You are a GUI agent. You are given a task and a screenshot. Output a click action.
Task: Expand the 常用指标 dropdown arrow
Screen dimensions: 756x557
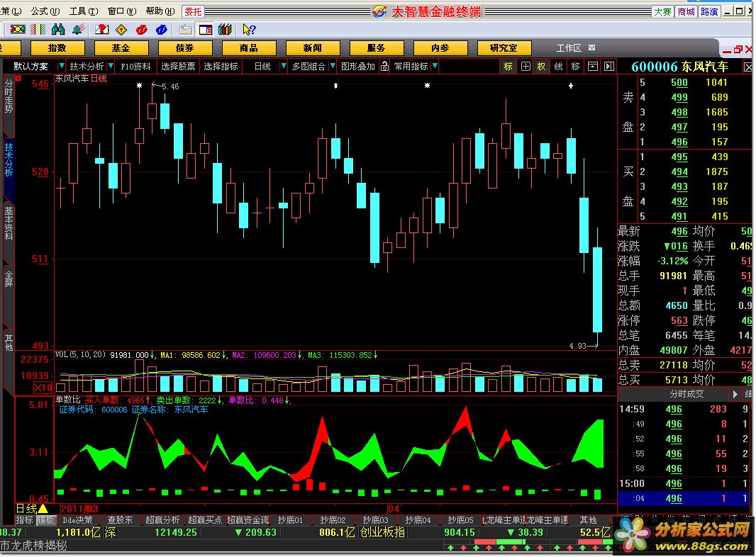[x=435, y=66]
